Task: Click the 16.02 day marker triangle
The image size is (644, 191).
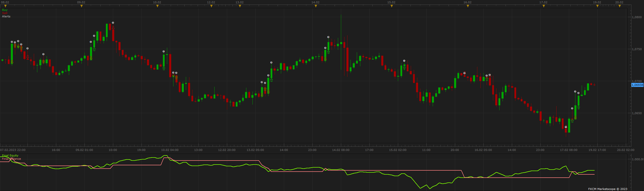Action: 468,6
